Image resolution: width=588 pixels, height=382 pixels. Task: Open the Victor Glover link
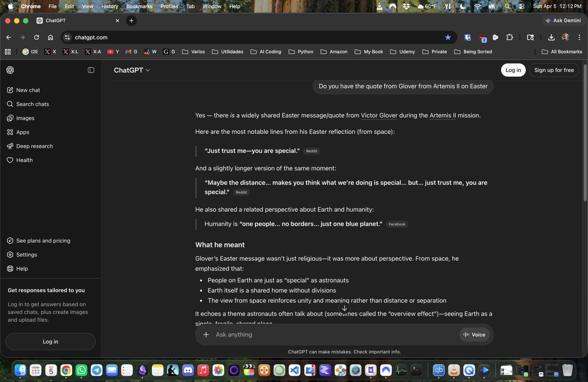(x=379, y=115)
